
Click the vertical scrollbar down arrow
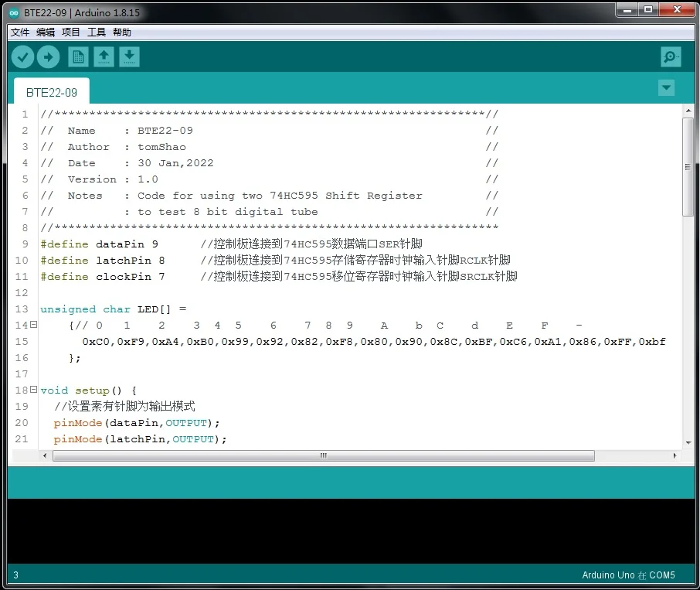click(x=688, y=442)
